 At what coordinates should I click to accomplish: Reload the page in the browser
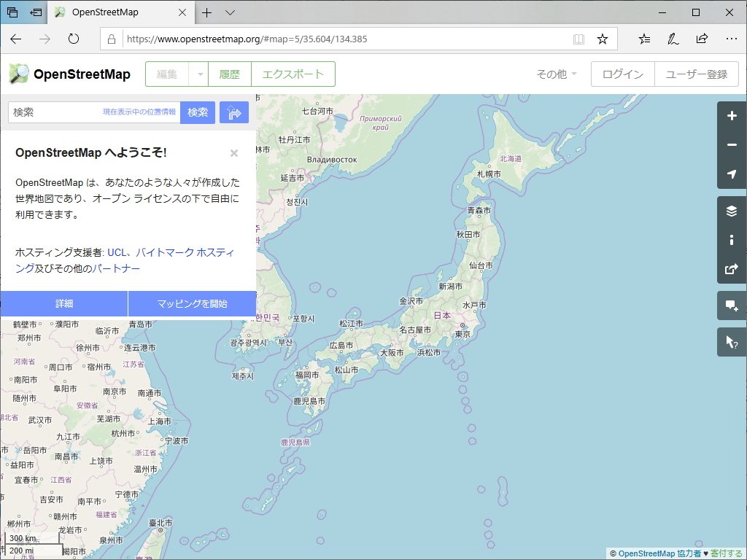coord(73,39)
